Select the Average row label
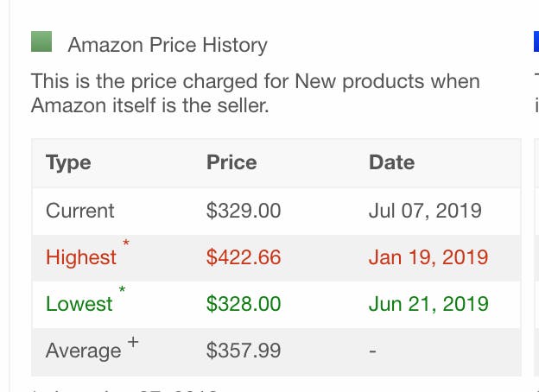Screen dimensions: 539x392 point(83,351)
